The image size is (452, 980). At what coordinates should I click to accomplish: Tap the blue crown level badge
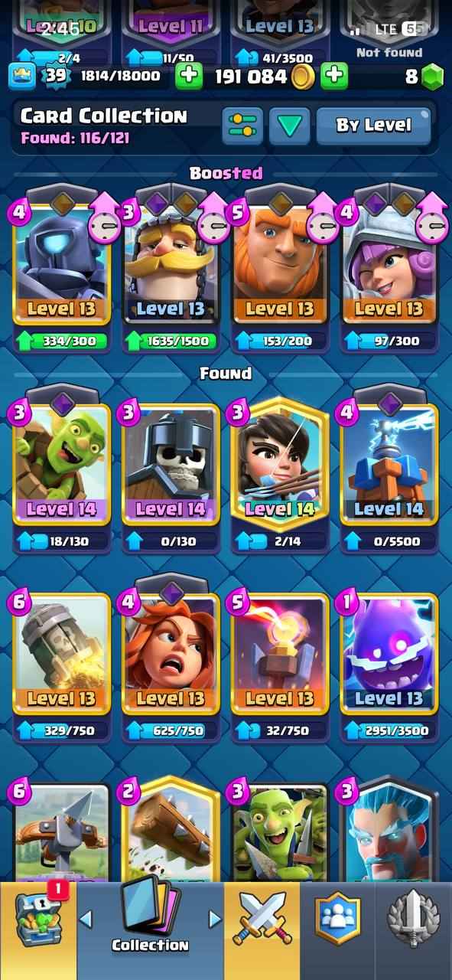click(22, 75)
